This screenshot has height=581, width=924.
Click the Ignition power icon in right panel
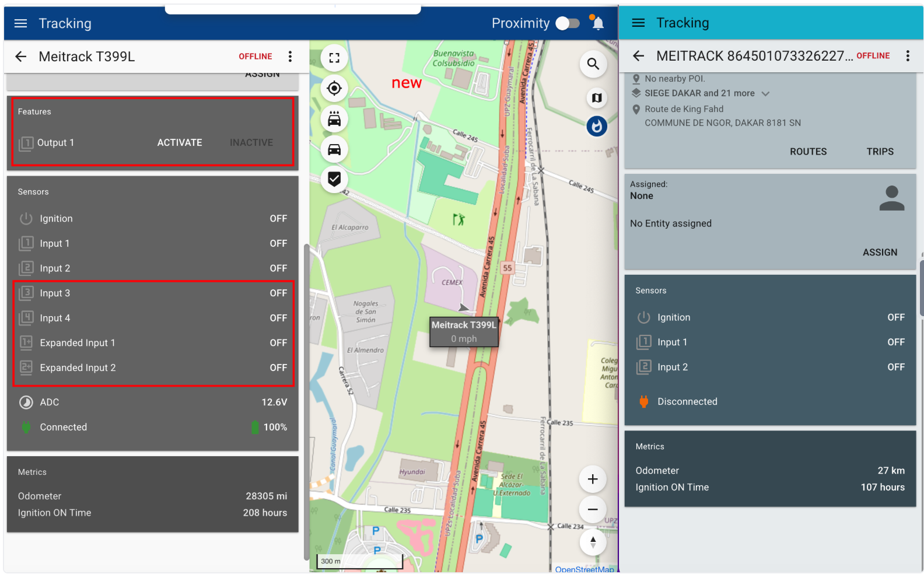point(644,317)
